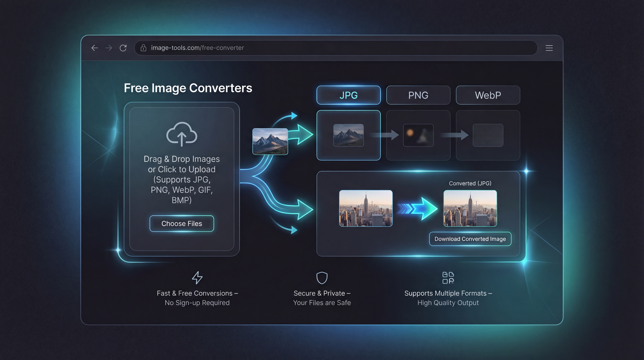This screenshot has height=360, width=644.
Task: Click the browser back arrow
Action: pos(95,48)
